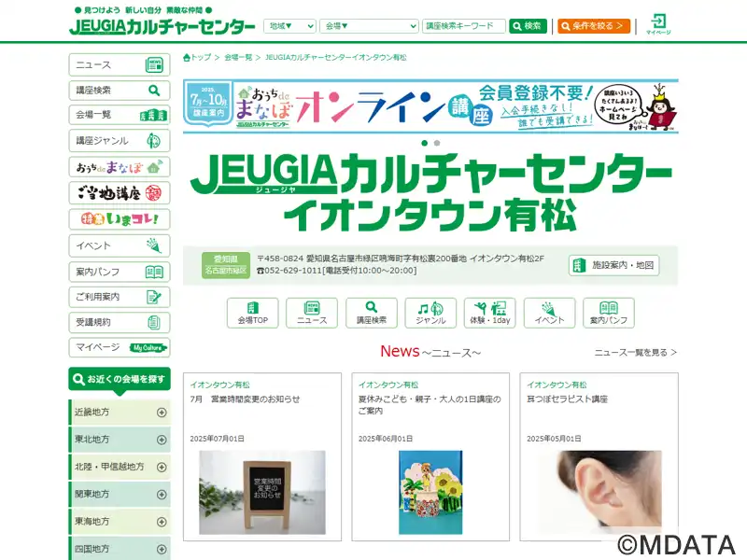
Task: Open the 講座検索 sidebar menu item
Action: [x=120, y=90]
